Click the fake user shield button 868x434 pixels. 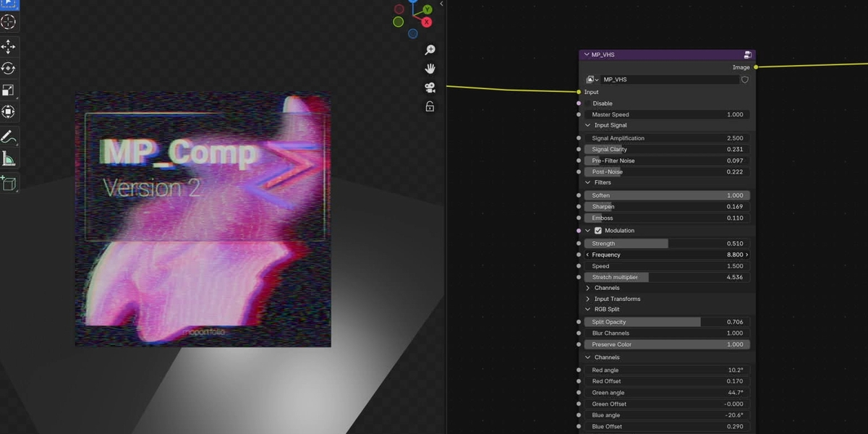(x=744, y=80)
